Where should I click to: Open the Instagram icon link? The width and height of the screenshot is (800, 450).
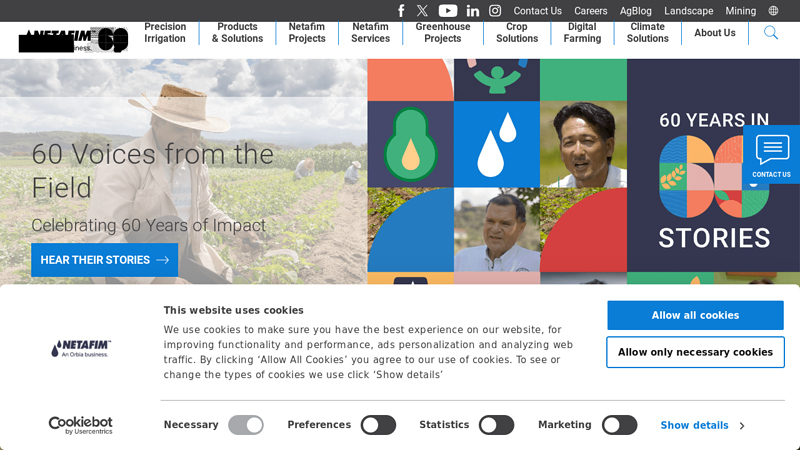coord(495,11)
